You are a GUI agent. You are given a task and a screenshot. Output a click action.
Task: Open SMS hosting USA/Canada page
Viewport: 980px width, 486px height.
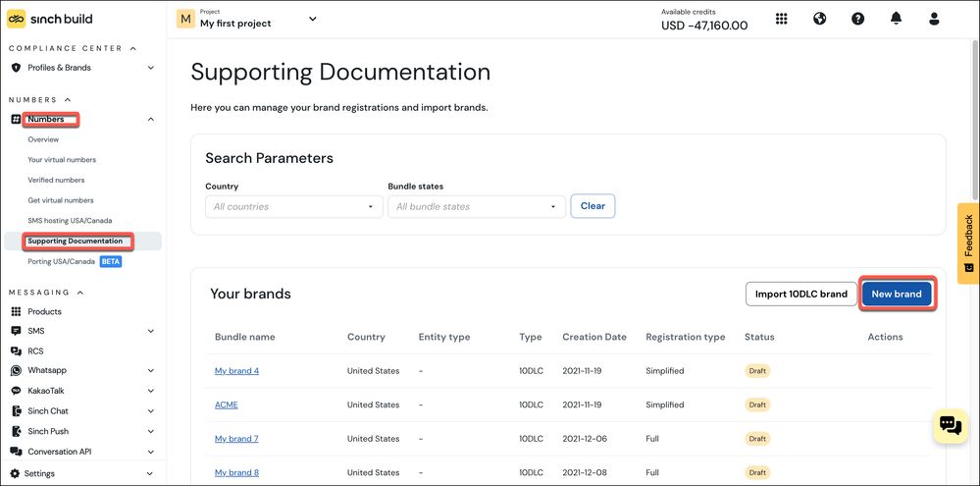[x=70, y=221]
